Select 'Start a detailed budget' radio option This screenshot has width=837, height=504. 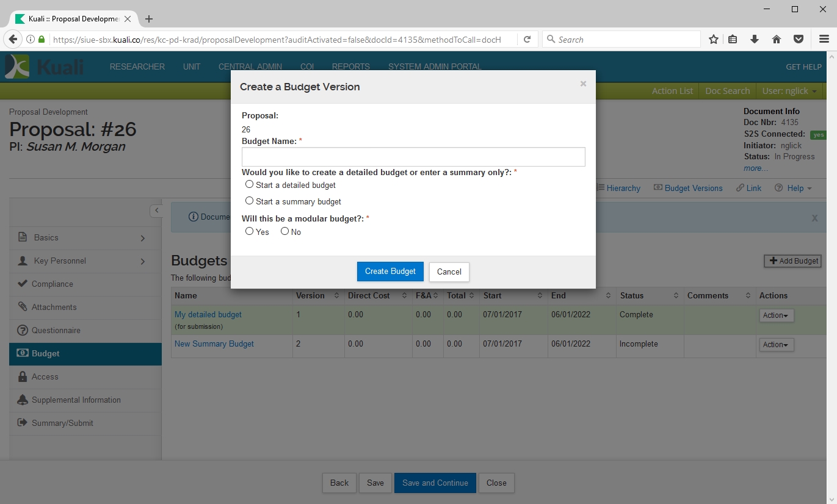pyautogui.click(x=249, y=184)
